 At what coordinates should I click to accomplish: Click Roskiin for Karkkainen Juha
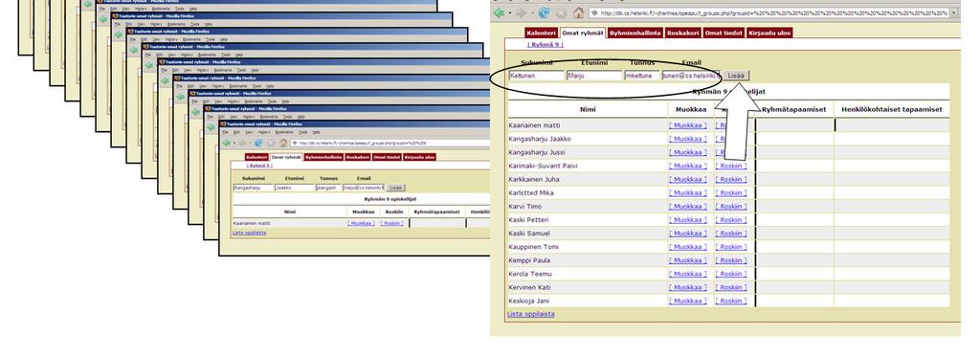730,179
